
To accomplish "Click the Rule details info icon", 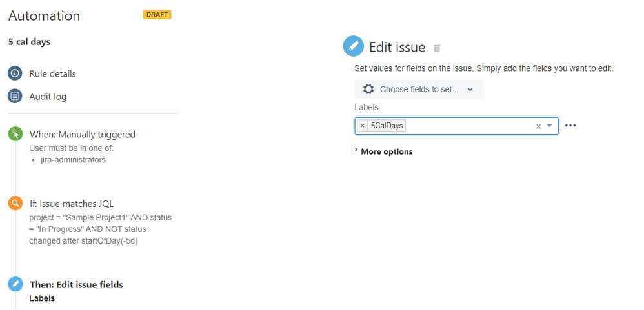I will [15, 74].
